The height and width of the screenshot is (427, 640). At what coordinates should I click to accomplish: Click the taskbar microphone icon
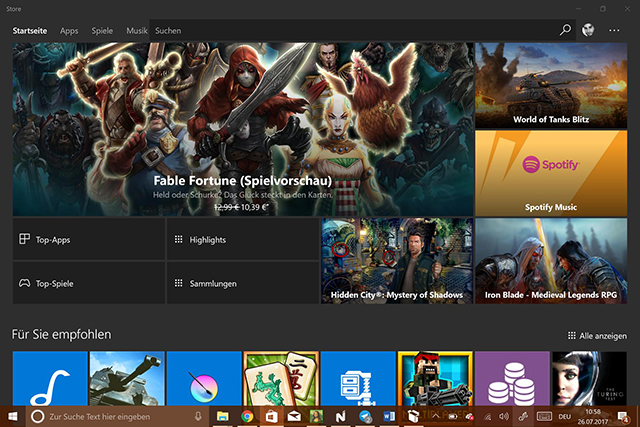[198, 416]
